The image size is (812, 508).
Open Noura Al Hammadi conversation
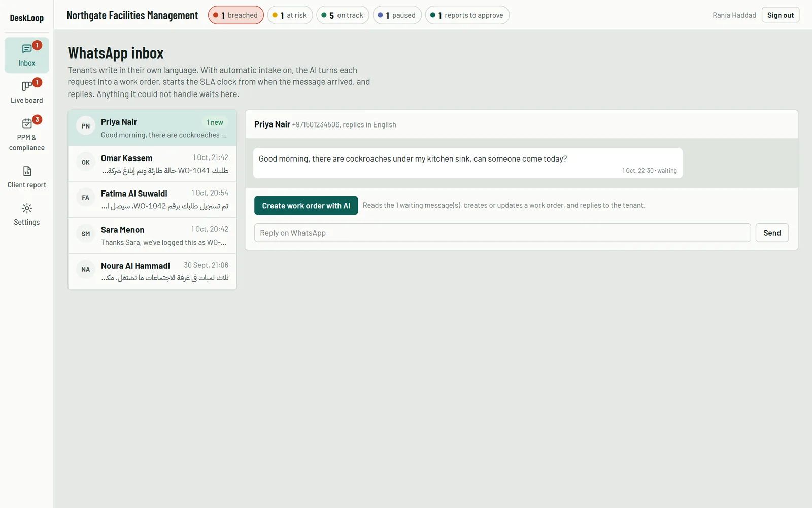(x=152, y=272)
